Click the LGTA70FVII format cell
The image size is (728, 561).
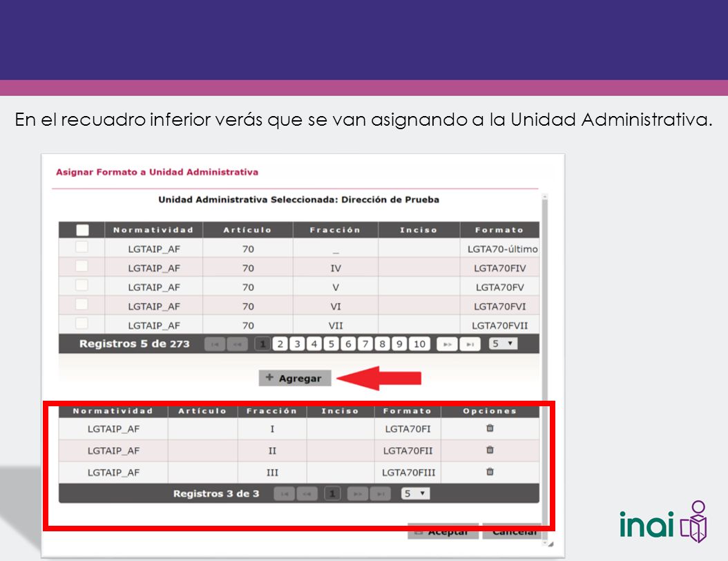[500, 325]
